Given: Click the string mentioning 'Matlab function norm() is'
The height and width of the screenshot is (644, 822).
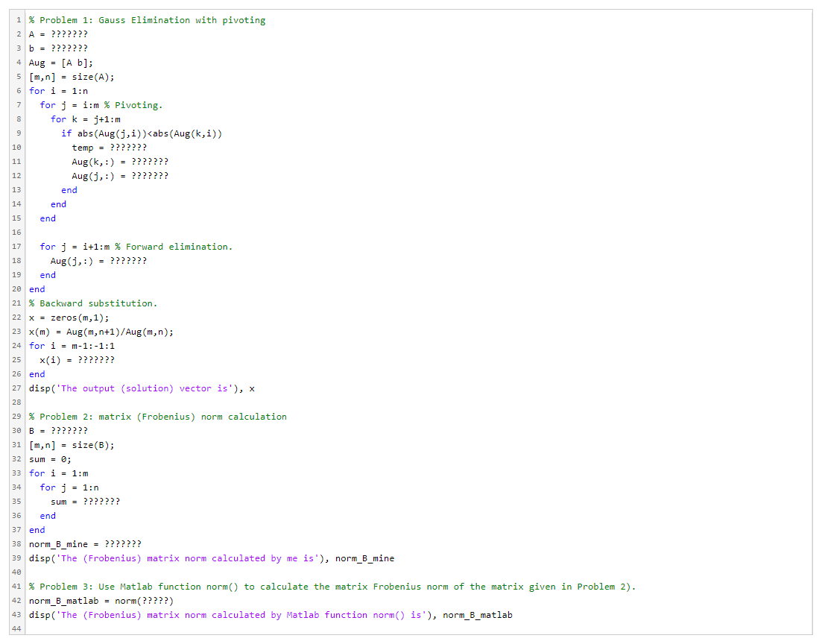Looking at the screenshot, I should point(241,615).
